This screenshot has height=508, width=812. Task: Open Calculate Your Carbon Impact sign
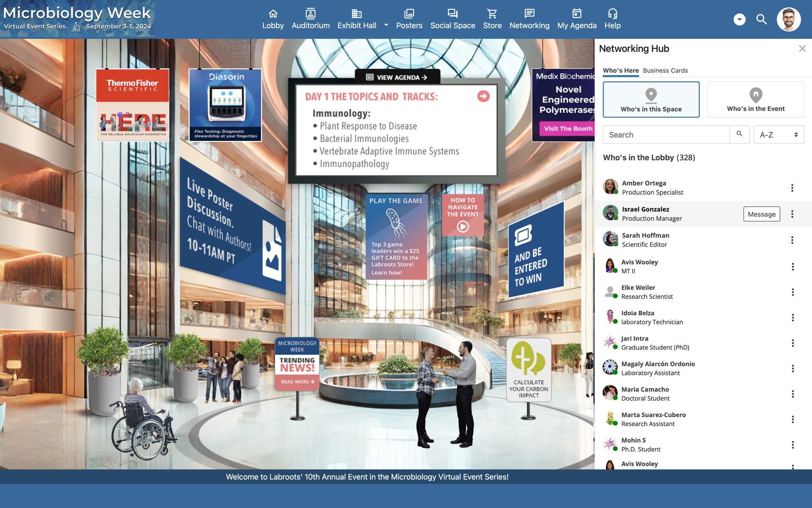pos(529,370)
